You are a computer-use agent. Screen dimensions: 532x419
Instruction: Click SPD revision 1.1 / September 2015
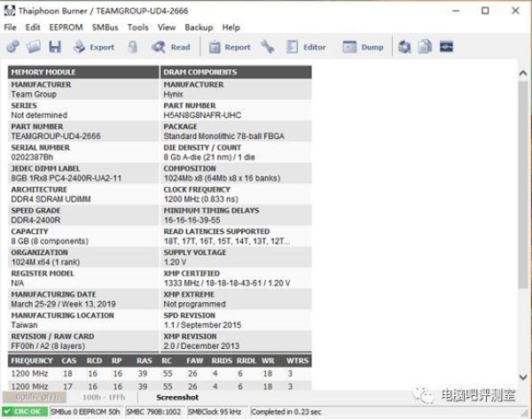(202, 325)
